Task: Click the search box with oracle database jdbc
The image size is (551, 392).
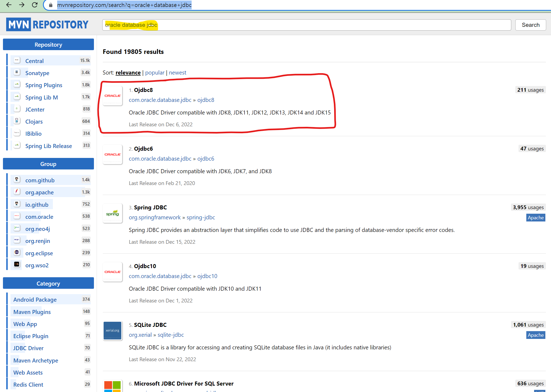Action: [306, 25]
